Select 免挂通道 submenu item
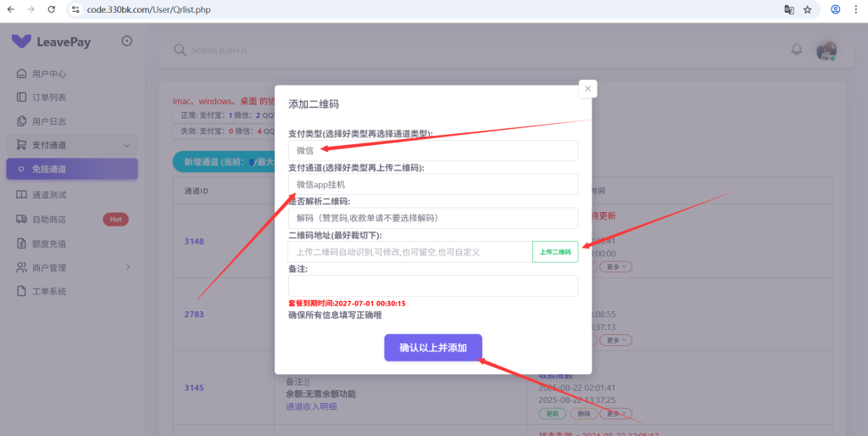The height and width of the screenshot is (436, 868). (72, 169)
